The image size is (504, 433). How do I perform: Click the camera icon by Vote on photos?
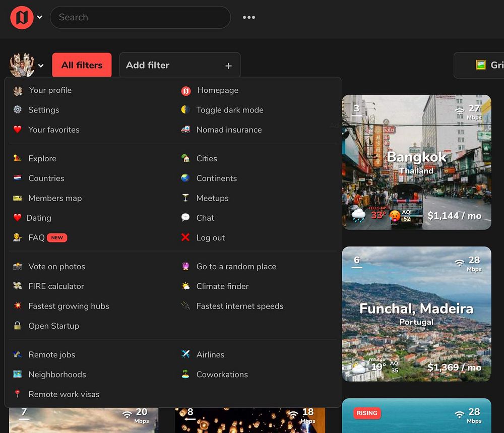point(17,266)
